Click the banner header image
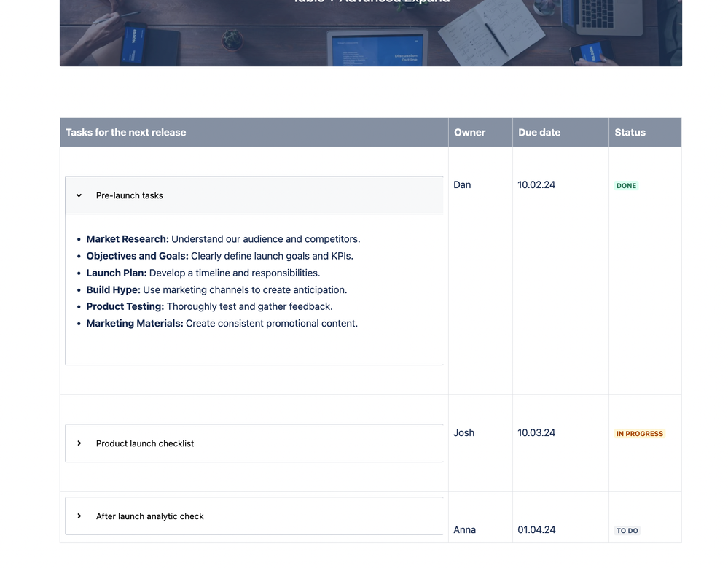Image resolution: width=728 pixels, height=568 pixels. [x=370, y=33]
